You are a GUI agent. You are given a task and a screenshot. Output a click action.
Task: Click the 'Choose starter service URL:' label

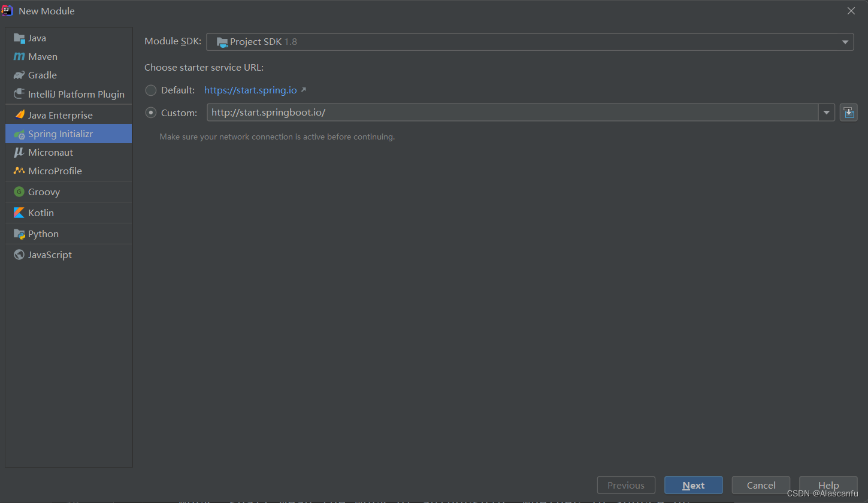point(204,68)
